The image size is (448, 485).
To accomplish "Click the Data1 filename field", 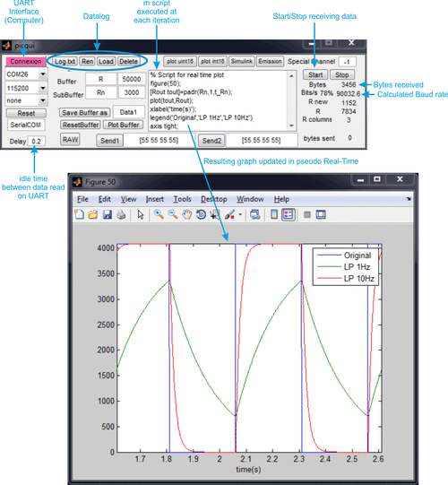I will (x=128, y=112).
